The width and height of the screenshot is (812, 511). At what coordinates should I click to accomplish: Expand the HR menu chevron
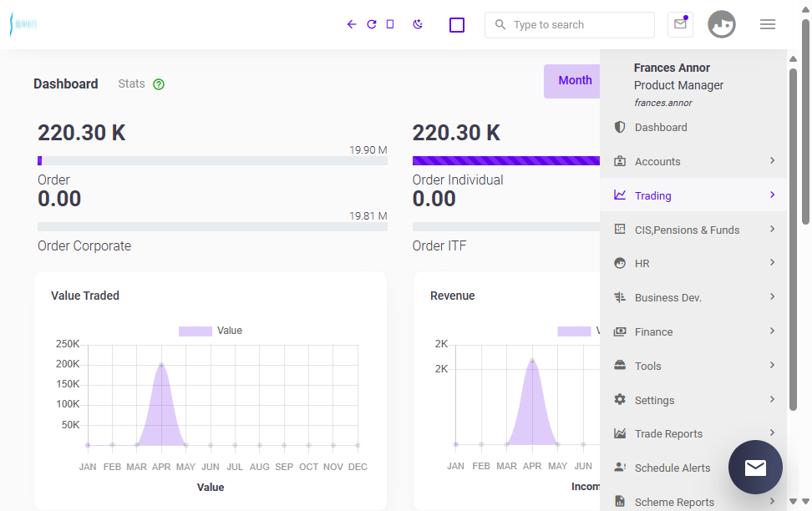772,262
